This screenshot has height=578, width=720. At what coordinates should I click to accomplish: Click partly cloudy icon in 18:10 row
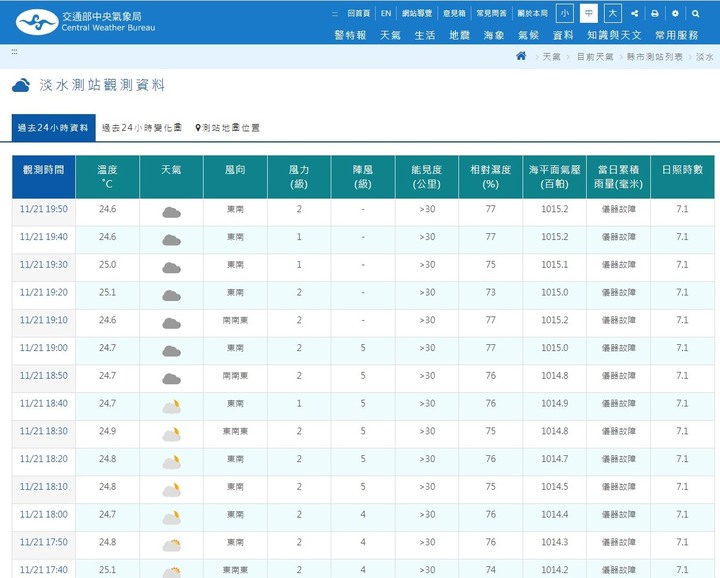click(171, 490)
